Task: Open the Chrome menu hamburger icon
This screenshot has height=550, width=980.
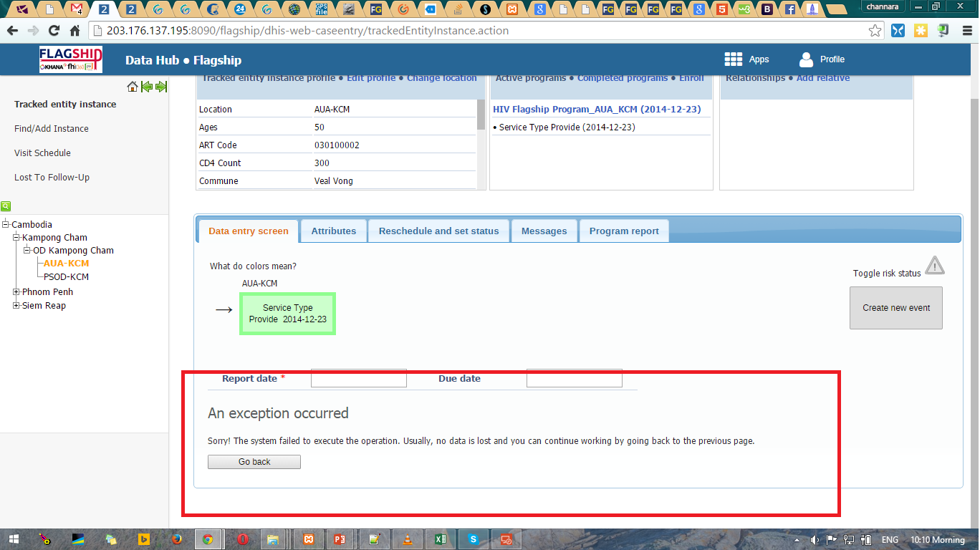Action: pyautogui.click(x=966, y=31)
